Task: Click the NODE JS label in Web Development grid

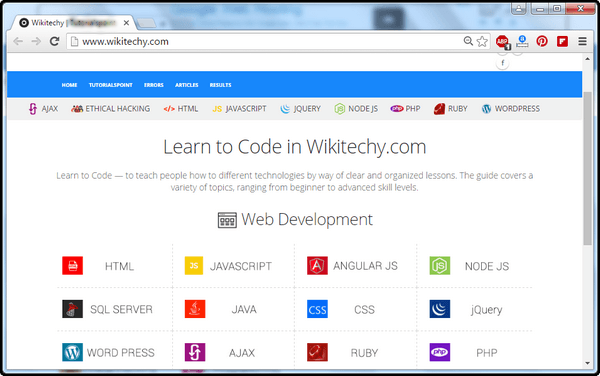Action: 487,266
